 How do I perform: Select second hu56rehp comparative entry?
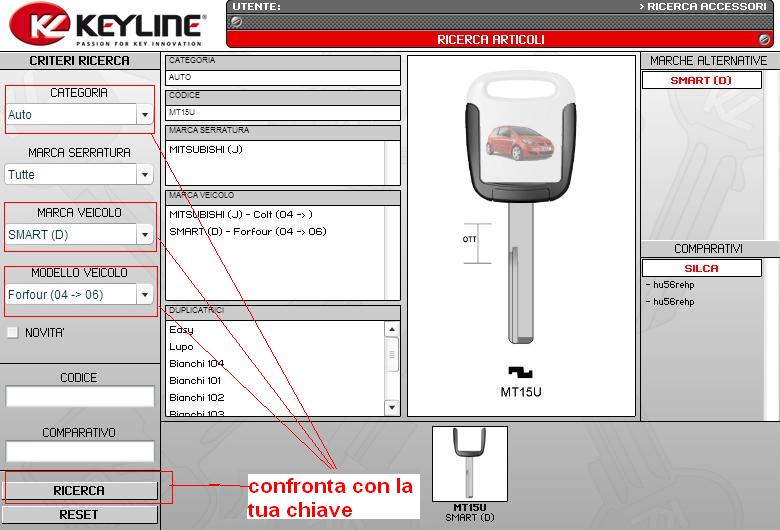[x=670, y=302]
